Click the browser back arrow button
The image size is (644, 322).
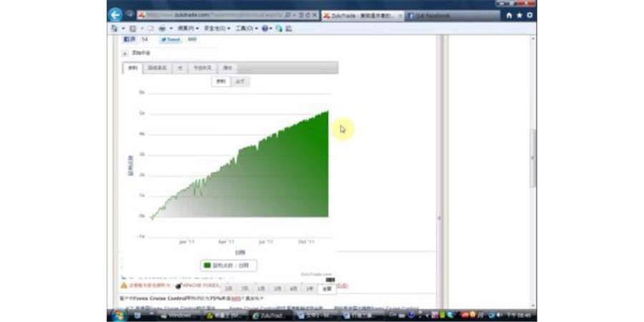pyautogui.click(x=114, y=14)
